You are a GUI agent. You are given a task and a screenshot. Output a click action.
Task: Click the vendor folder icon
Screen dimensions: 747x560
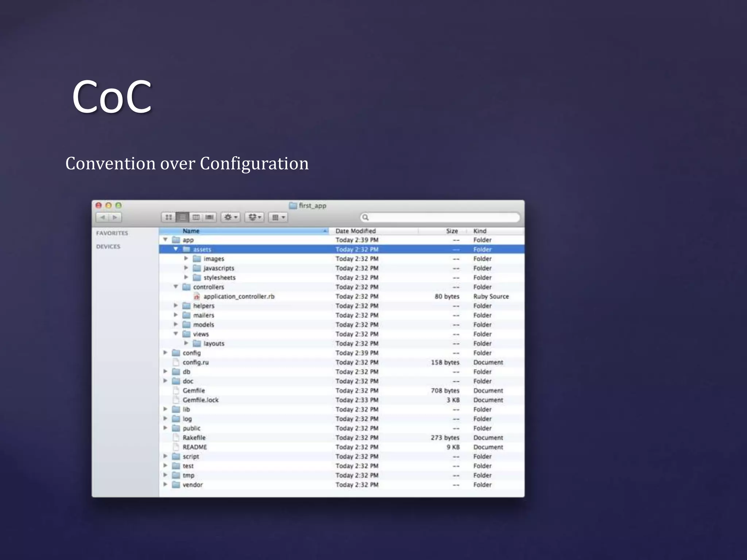(x=176, y=485)
